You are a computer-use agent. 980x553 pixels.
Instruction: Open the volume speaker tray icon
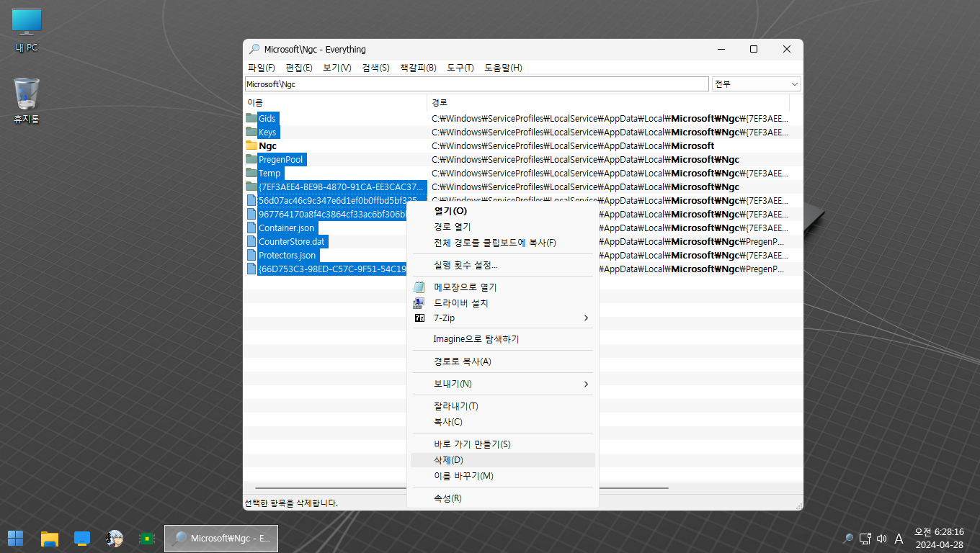click(x=881, y=539)
